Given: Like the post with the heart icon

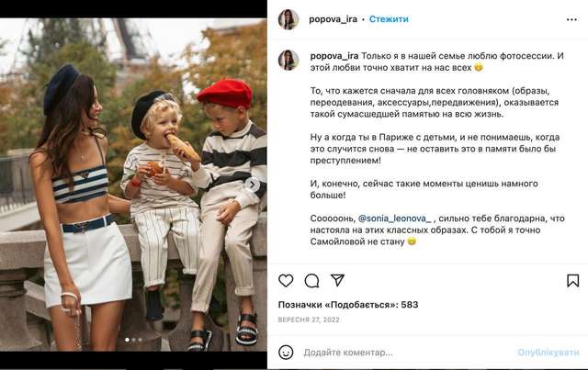Looking at the screenshot, I should 286,280.
